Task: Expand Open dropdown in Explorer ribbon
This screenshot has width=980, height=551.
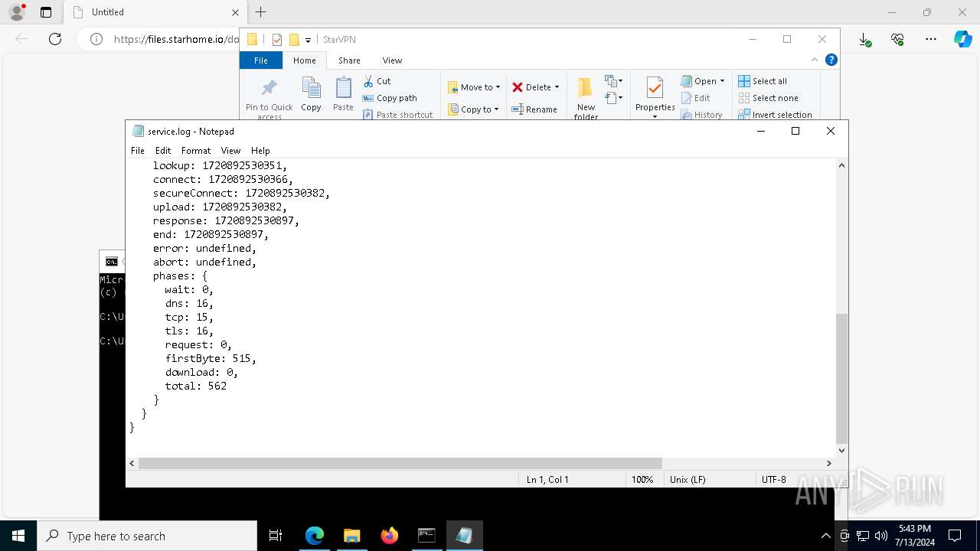Action: click(x=722, y=81)
